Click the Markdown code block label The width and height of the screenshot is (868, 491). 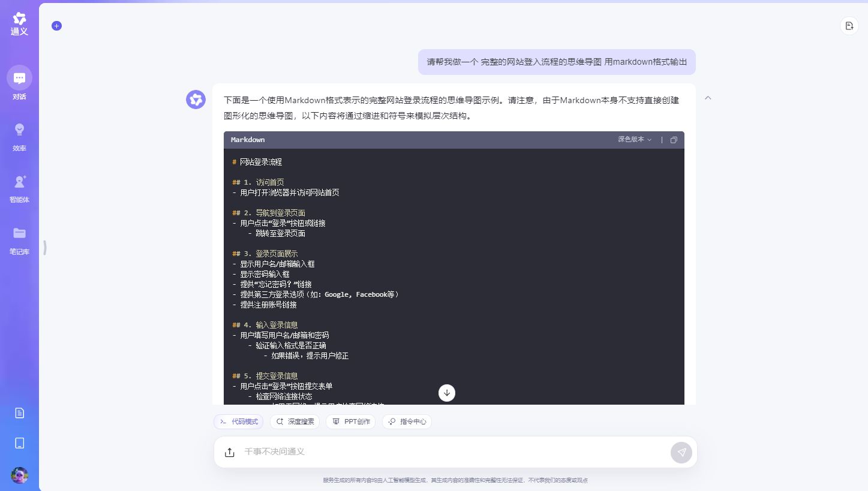point(248,140)
